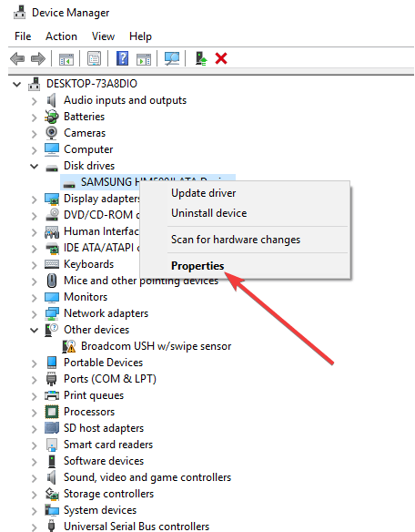Viewport: 415px width, 532px height.
Task: Expand the Processors category
Action: (x=35, y=413)
